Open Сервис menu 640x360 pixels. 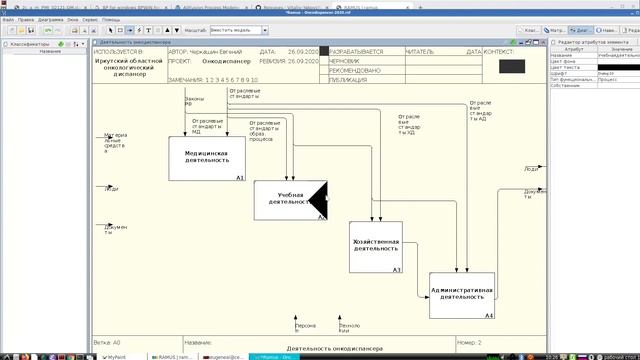point(90,20)
